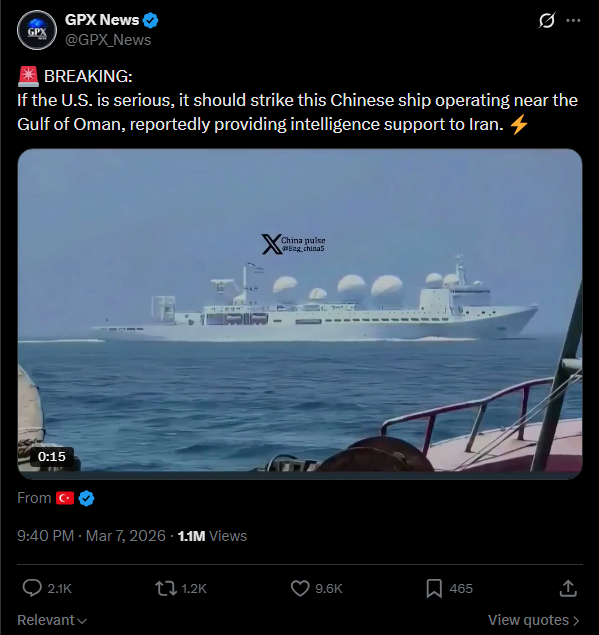Click the blue verified badge beside GPX News

pyautogui.click(x=151, y=20)
